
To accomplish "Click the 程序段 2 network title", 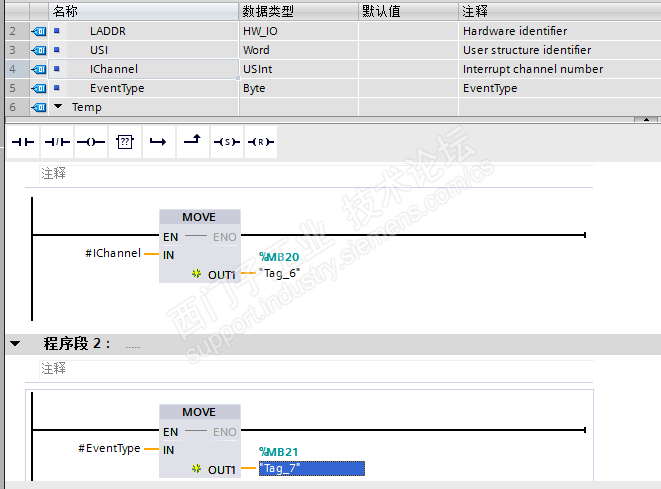I will coord(76,344).
